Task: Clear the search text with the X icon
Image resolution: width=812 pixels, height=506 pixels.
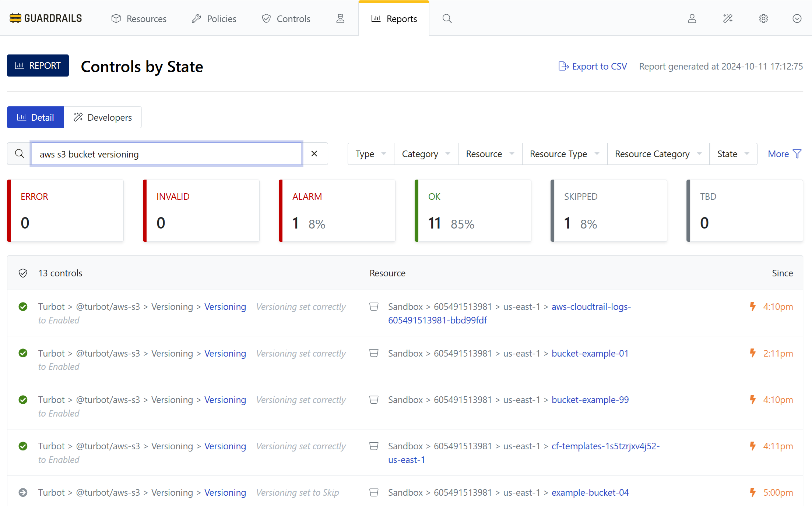Action: [x=314, y=154]
